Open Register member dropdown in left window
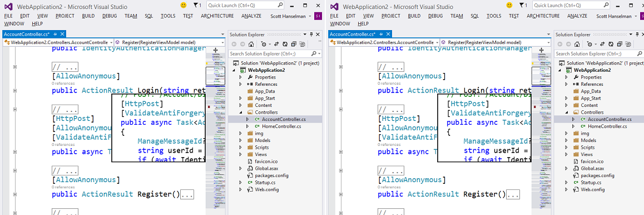Viewport: 644px width, 215px height. click(222, 42)
